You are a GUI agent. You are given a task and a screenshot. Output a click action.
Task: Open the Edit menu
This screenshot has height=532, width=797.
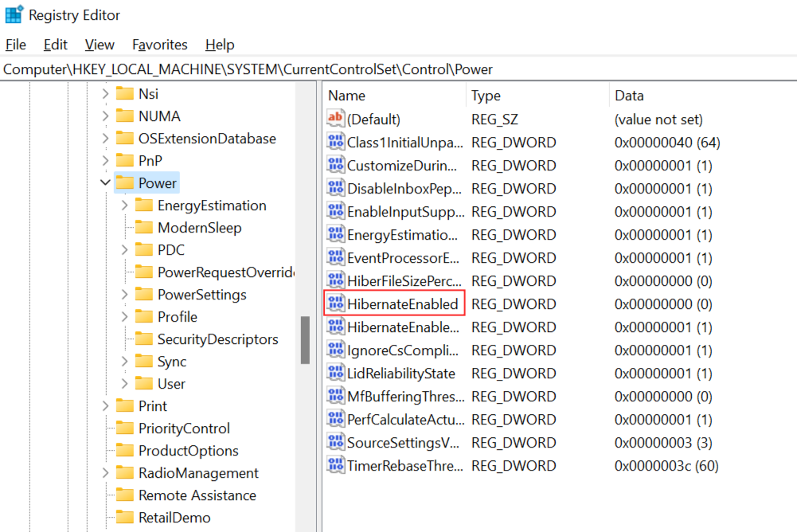point(56,45)
